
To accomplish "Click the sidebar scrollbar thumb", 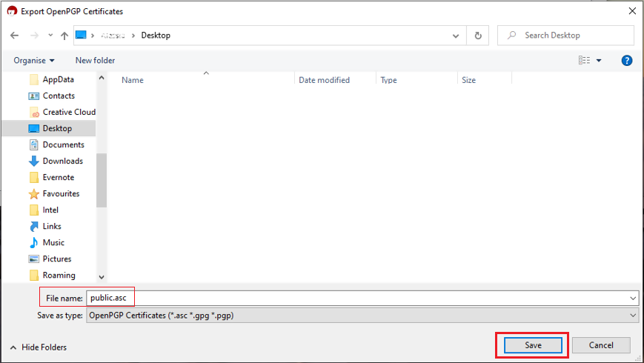I will click(102, 180).
